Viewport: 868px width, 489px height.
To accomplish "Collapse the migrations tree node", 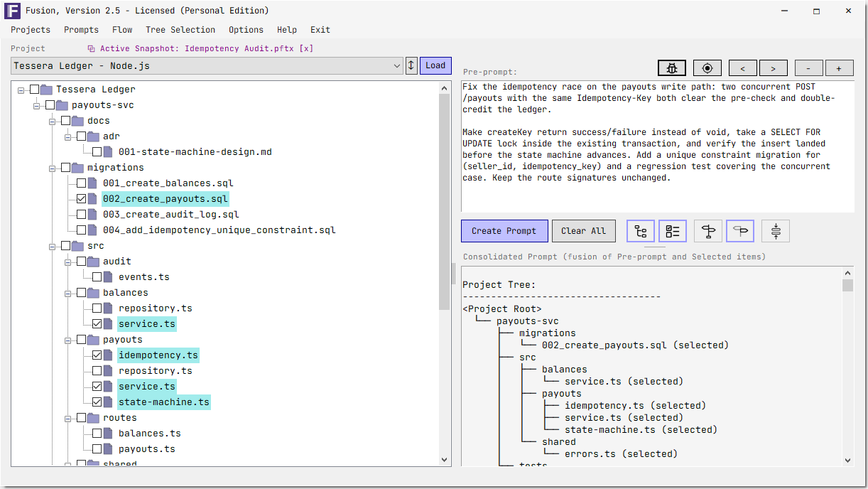I will (53, 168).
